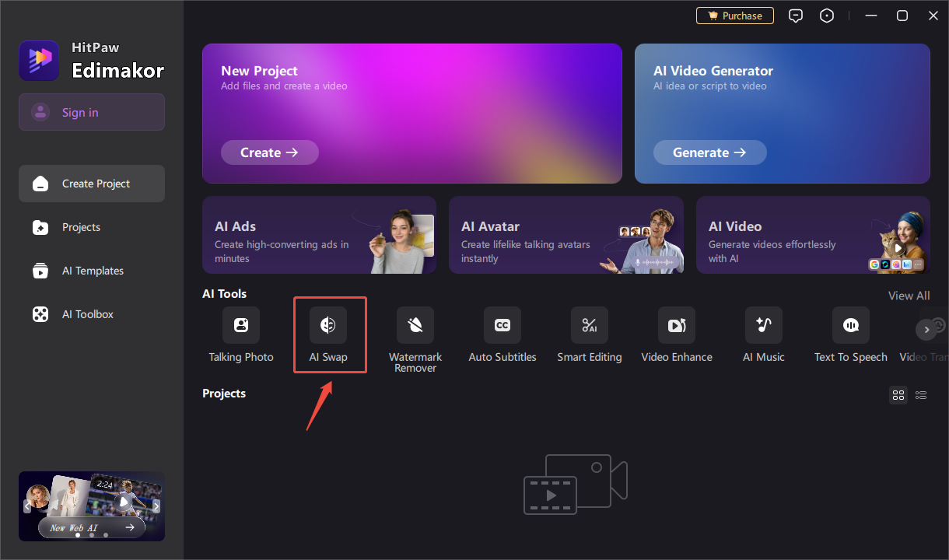Screen dimensions: 949x560
Task: Click the HitPaw Edimakor logo
Action: (92, 61)
